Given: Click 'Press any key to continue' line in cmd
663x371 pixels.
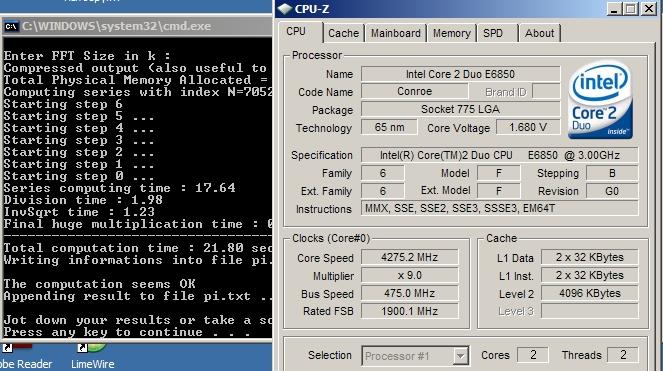Looking at the screenshot, I should 127,332.
